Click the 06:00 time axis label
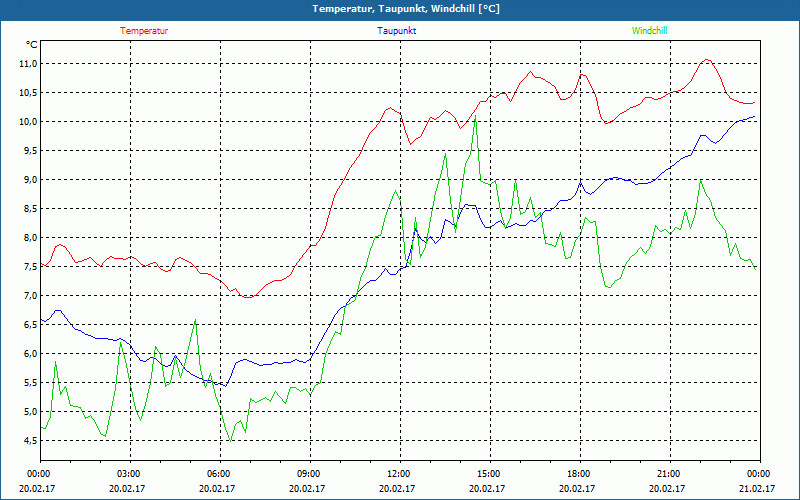Screen dimensions: 800x500 (220, 474)
